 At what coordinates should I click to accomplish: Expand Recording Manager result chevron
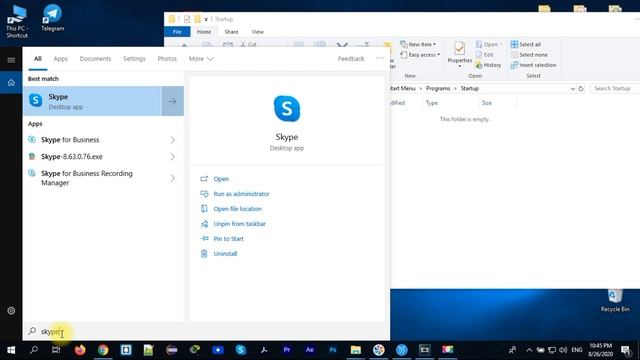(x=172, y=178)
